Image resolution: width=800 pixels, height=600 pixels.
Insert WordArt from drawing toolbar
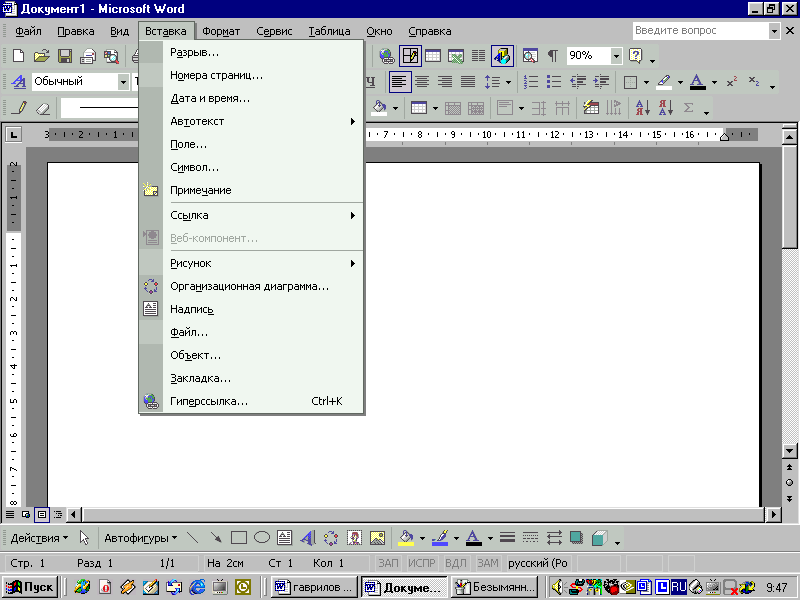308,538
